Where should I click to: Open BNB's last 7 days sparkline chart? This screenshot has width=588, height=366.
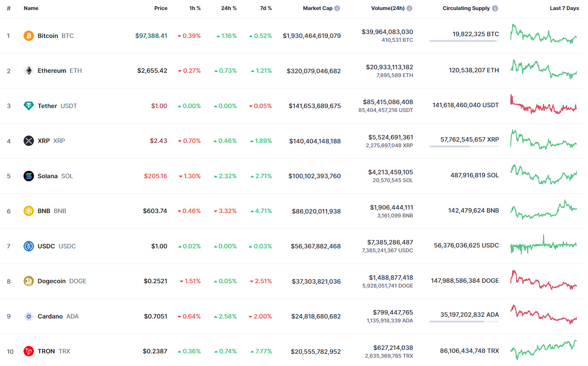pyautogui.click(x=544, y=210)
